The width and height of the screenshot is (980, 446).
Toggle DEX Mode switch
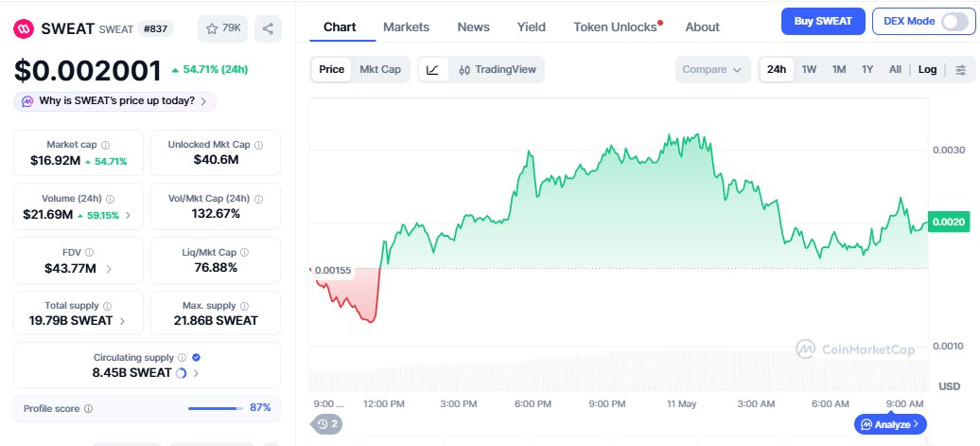(x=955, y=21)
